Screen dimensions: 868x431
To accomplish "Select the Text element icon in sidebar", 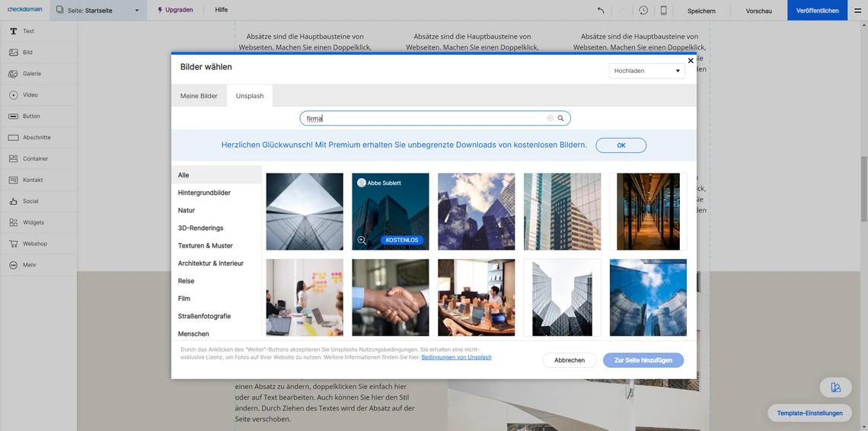I will (13, 31).
